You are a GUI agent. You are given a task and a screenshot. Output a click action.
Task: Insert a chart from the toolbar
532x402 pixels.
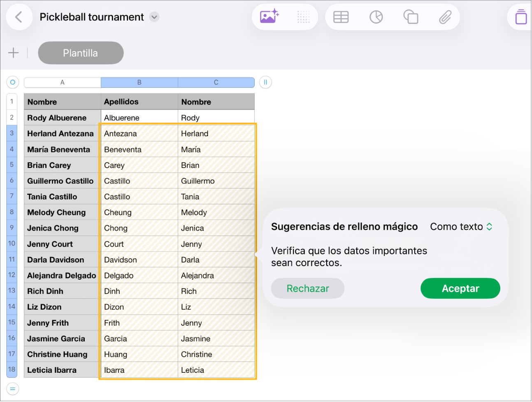[376, 17]
